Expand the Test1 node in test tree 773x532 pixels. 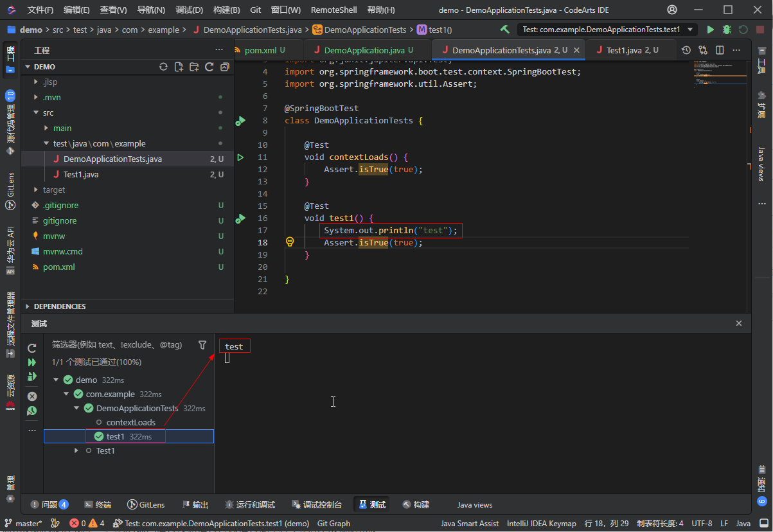pyautogui.click(x=77, y=451)
